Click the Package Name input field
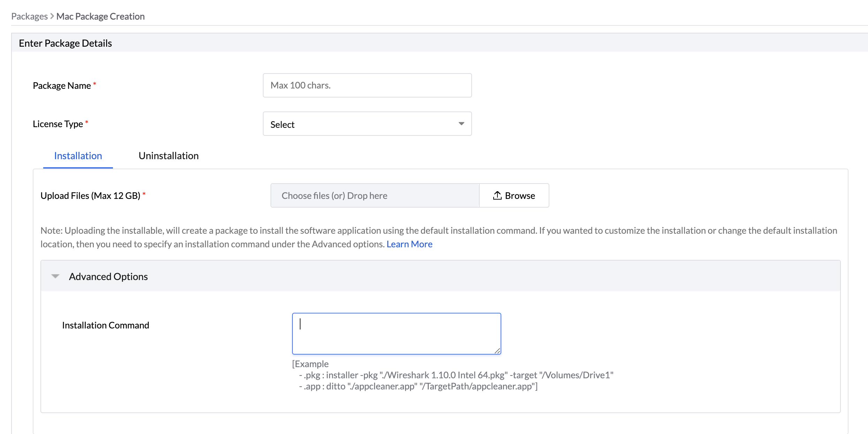Viewport: 868px width, 434px height. pyautogui.click(x=367, y=85)
